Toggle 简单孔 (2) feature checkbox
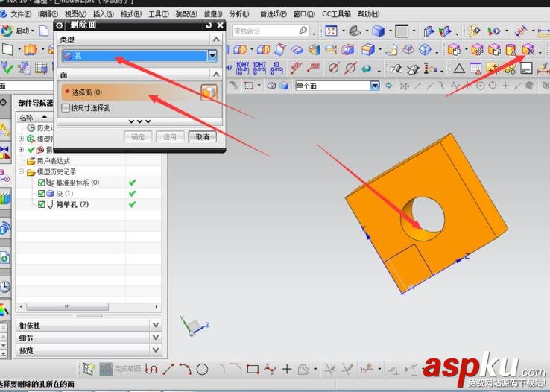 pyautogui.click(x=42, y=204)
